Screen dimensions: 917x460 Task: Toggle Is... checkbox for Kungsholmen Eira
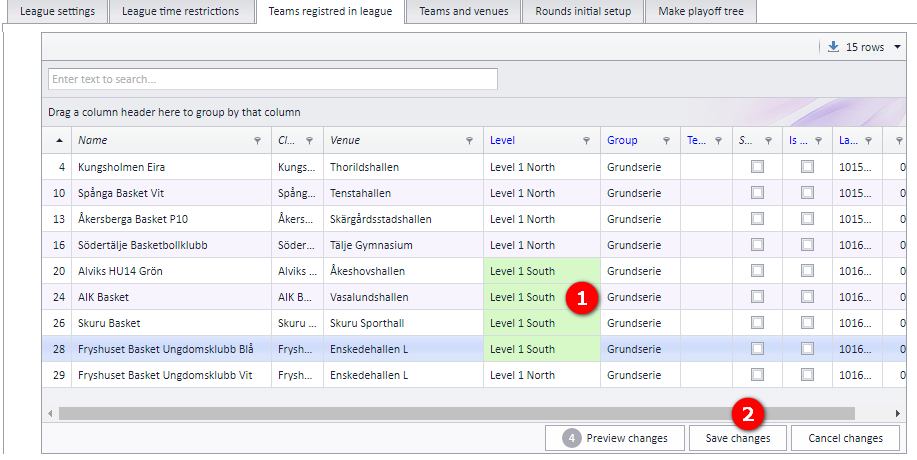click(x=808, y=167)
